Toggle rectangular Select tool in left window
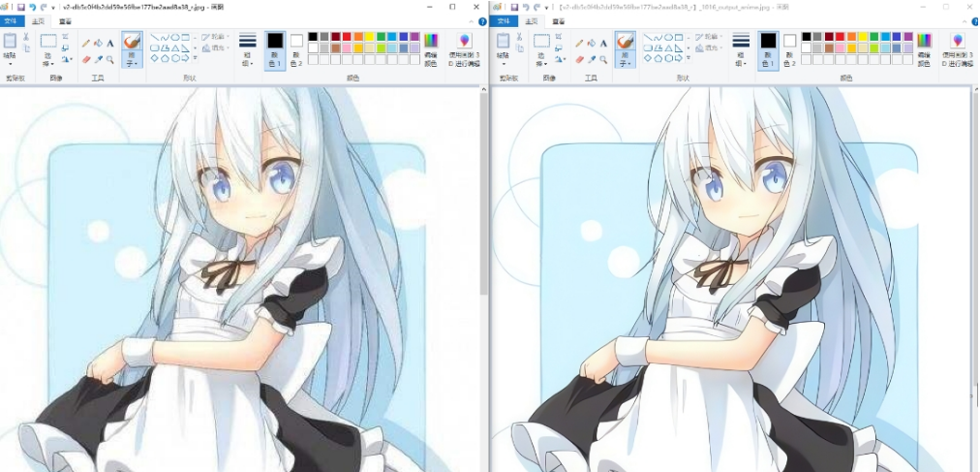Screen dimensions: 980x472 48,42
